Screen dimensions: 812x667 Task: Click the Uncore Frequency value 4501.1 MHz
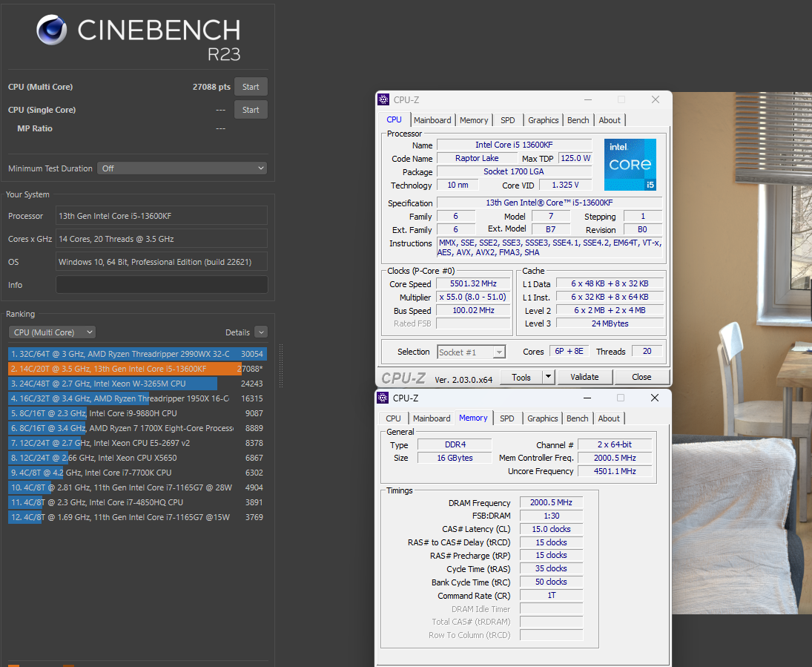[615, 471]
